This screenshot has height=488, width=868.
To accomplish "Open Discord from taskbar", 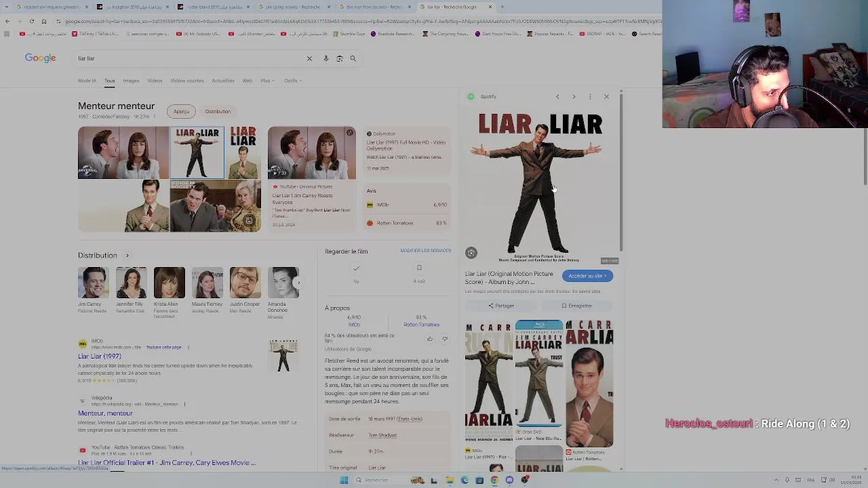I will pos(509,480).
